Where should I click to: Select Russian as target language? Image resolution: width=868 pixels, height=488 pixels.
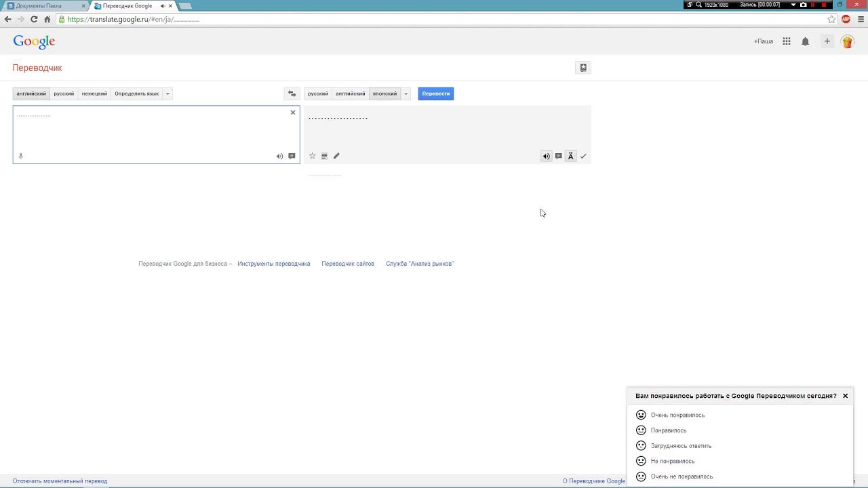click(317, 94)
